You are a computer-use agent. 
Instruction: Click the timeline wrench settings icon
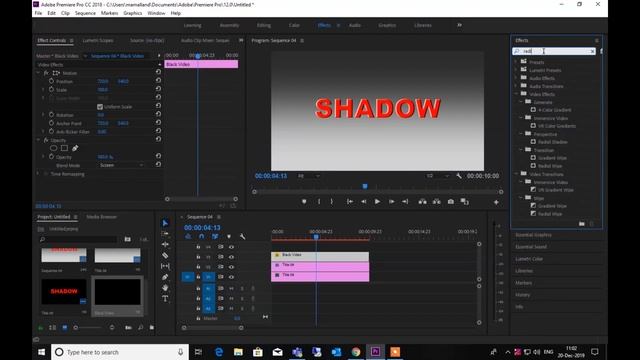[x=242, y=236]
